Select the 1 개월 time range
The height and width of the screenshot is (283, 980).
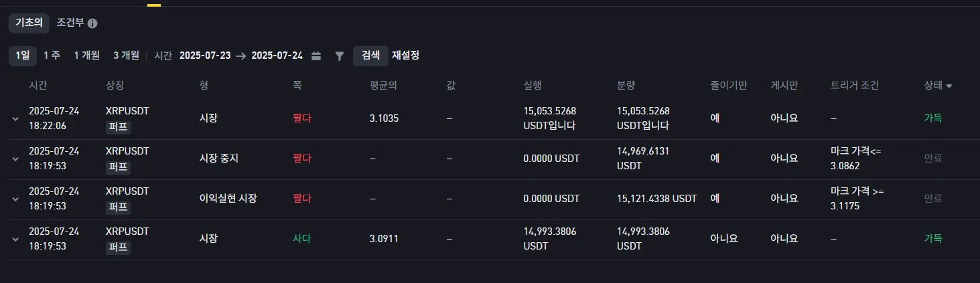pos(86,56)
